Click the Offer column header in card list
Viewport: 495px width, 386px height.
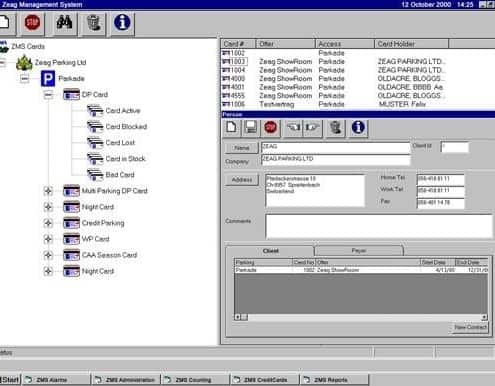pyautogui.click(x=285, y=44)
